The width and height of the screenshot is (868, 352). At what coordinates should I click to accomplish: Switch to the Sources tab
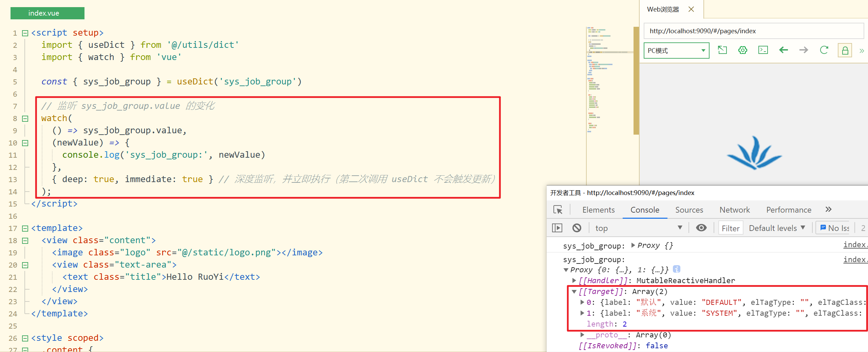689,210
